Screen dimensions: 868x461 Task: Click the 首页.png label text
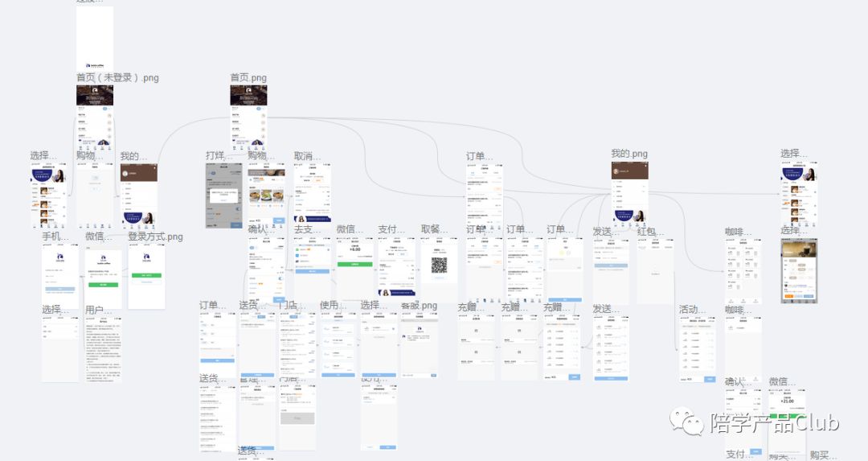[248, 77]
